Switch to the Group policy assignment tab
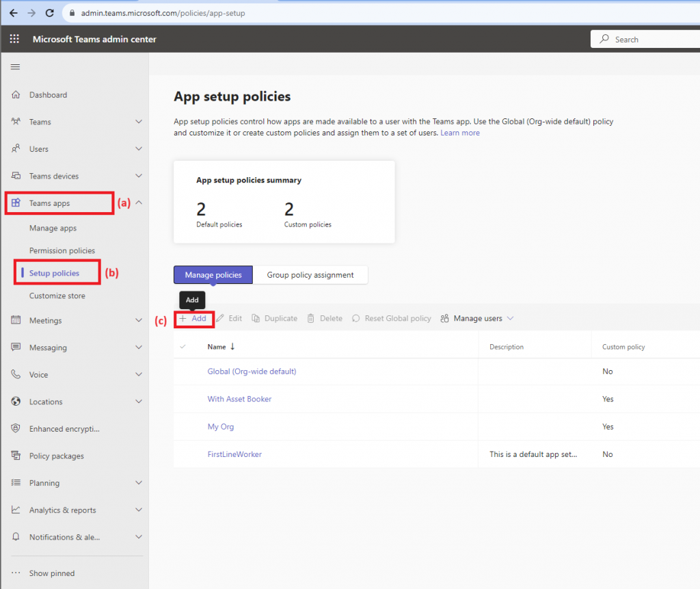Viewport: 700px width, 589px height. pyautogui.click(x=310, y=274)
